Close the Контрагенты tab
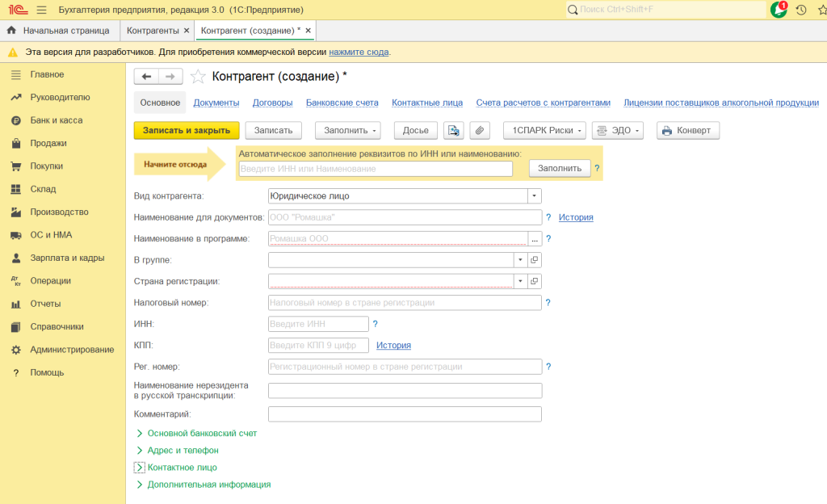This screenshot has width=827, height=504. (187, 31)
